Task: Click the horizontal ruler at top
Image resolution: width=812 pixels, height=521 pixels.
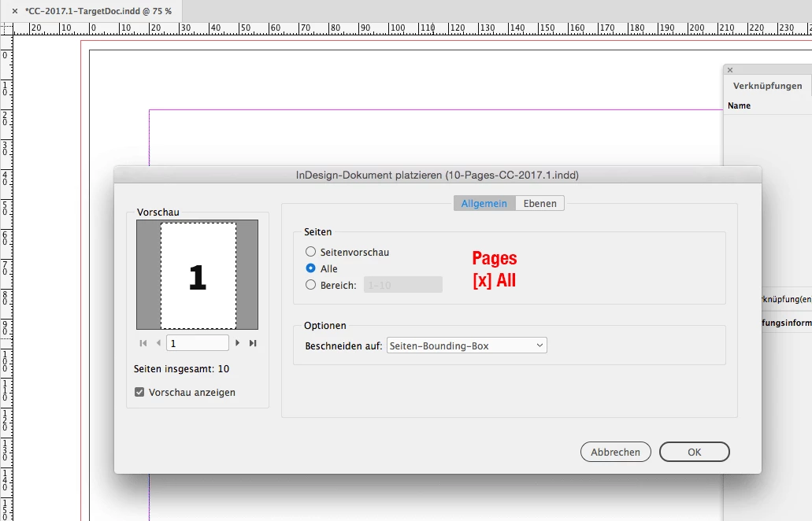Action: click(x=412, y=28)
